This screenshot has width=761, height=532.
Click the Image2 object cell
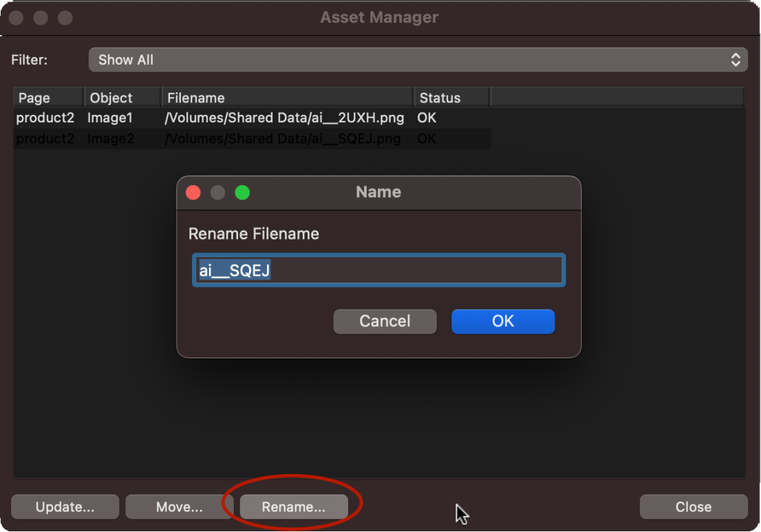click(110, 139)
